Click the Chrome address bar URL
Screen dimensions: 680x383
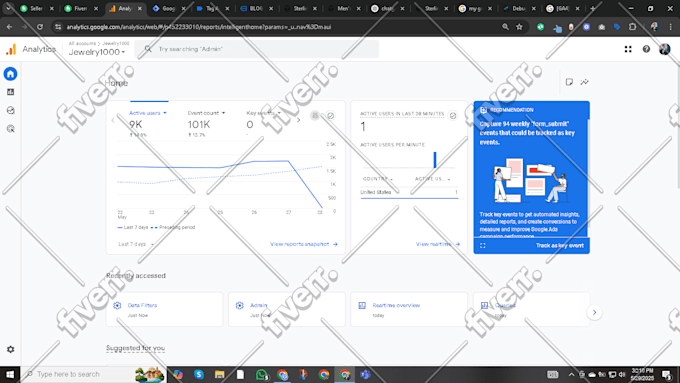(199, 27)
